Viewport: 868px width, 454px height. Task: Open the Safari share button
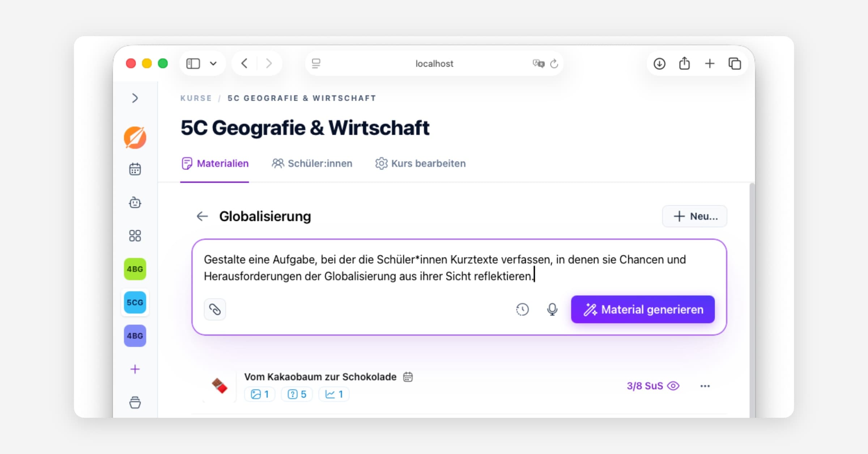[684, 63]
